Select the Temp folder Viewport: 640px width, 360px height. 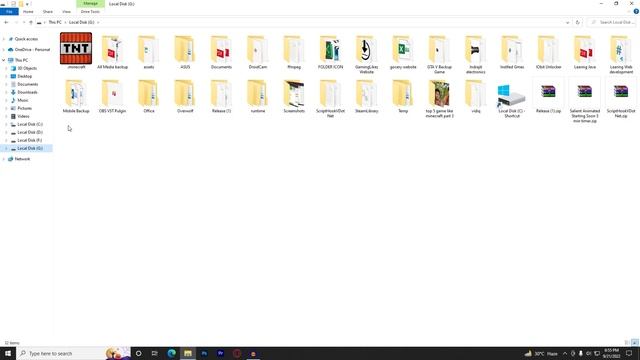[x=402, y=96]
